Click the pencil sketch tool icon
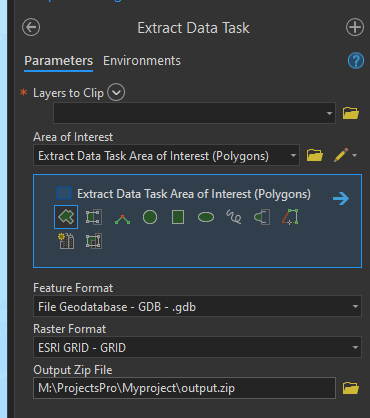 [x=341, y=155]
